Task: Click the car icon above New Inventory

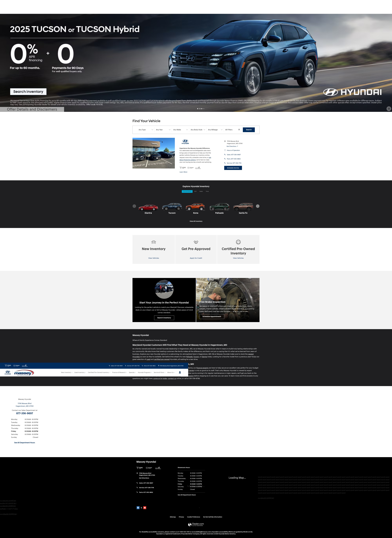Action: (x=154, y=242)
